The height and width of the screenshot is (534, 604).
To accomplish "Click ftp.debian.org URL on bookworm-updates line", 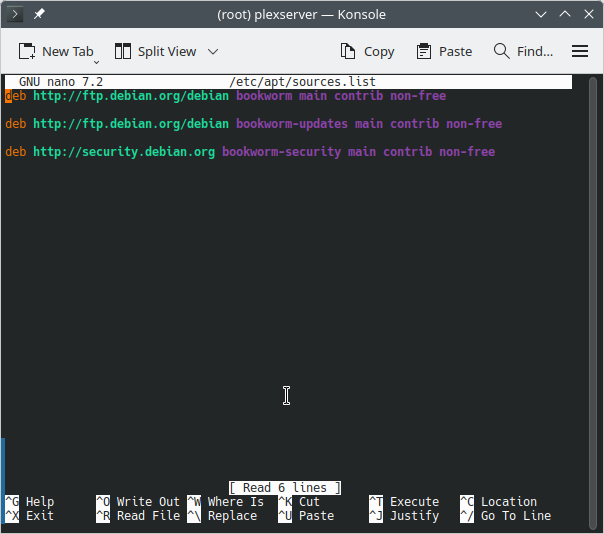I will click(131, 124).
